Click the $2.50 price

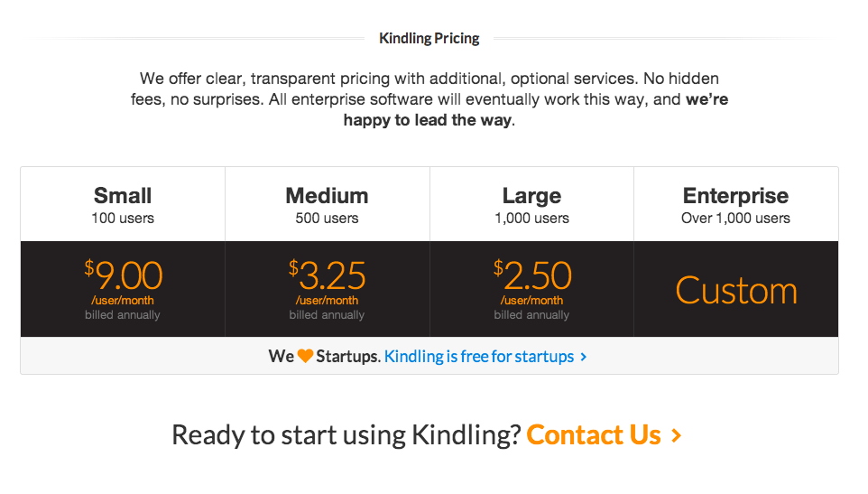[532, 275]
